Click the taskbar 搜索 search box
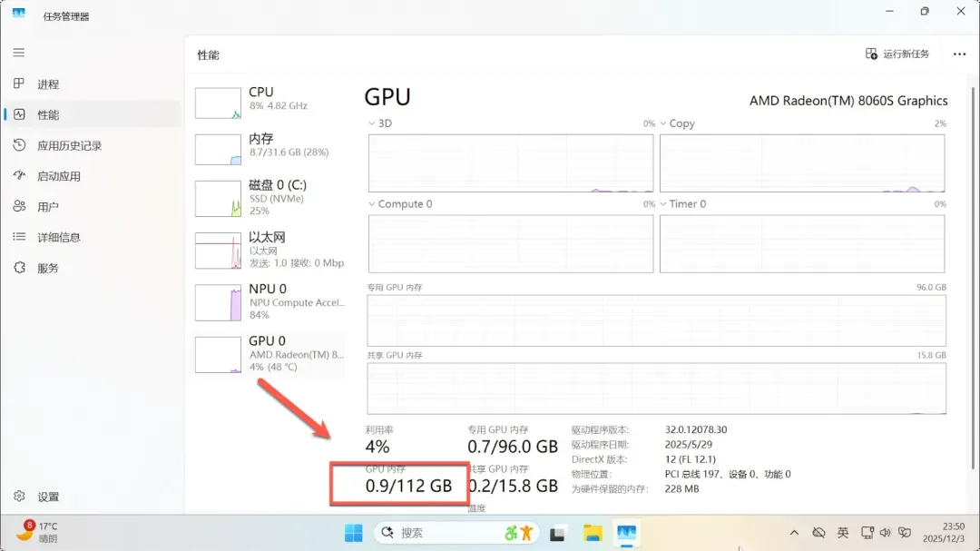The height and width of the screenshot is (551, 980). 457,533
